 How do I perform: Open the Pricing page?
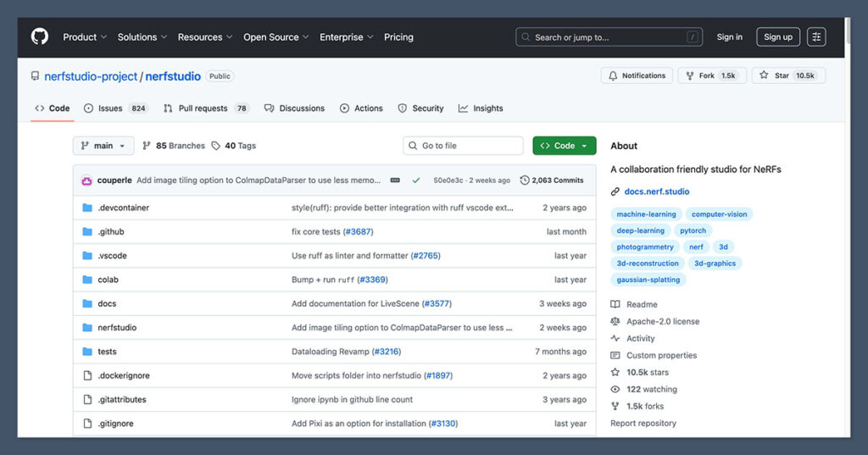pyautogui.click(x=398, y=37)
